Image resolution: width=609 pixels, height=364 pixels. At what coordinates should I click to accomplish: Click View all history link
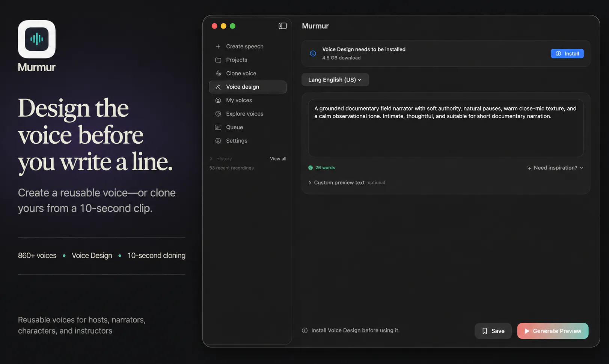point(278,159)
